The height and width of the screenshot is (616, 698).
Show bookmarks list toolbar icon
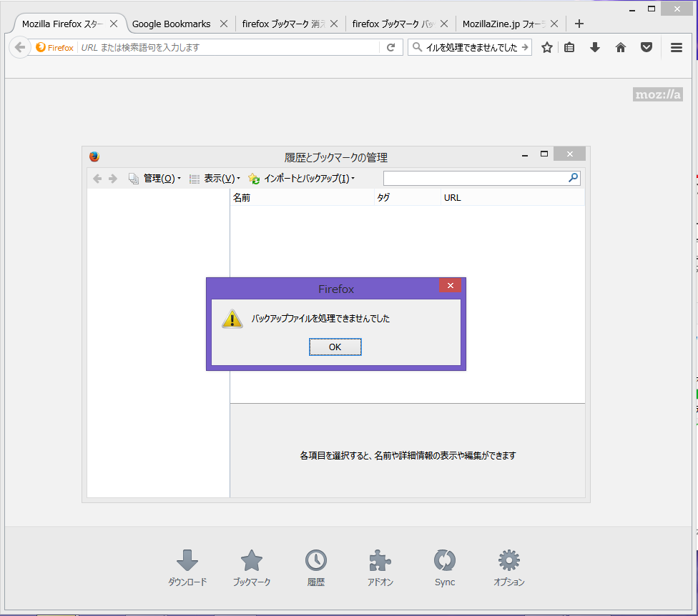click(569, 47)
